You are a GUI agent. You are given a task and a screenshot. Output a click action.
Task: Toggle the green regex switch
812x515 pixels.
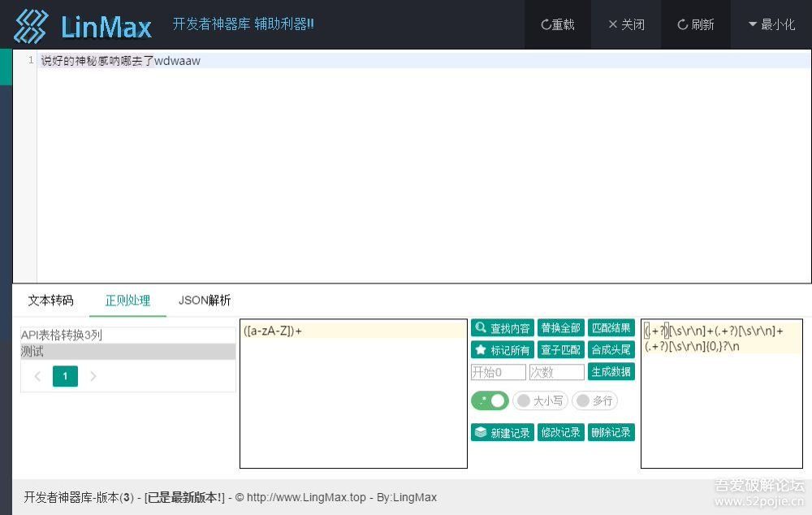coord(490,400)
